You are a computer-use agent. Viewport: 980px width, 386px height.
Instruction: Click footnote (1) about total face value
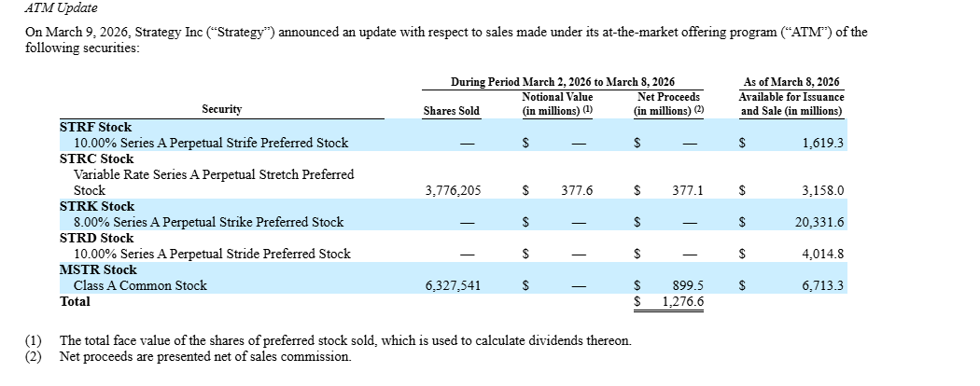(x=329, y=340)
